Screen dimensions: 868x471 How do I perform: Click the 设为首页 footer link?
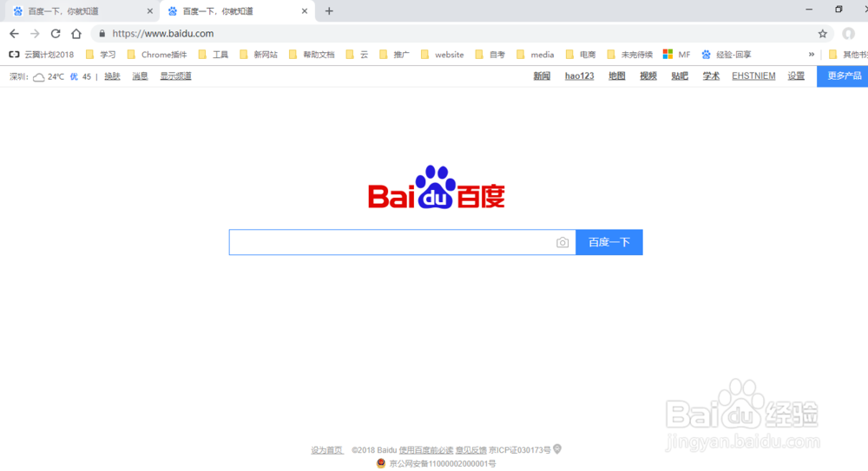point(326,450)
